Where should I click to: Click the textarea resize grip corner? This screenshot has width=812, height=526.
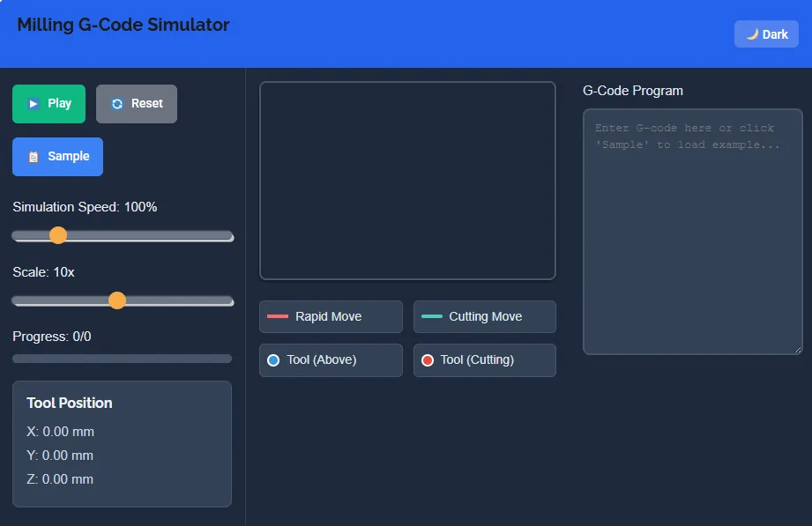[798, 350]
